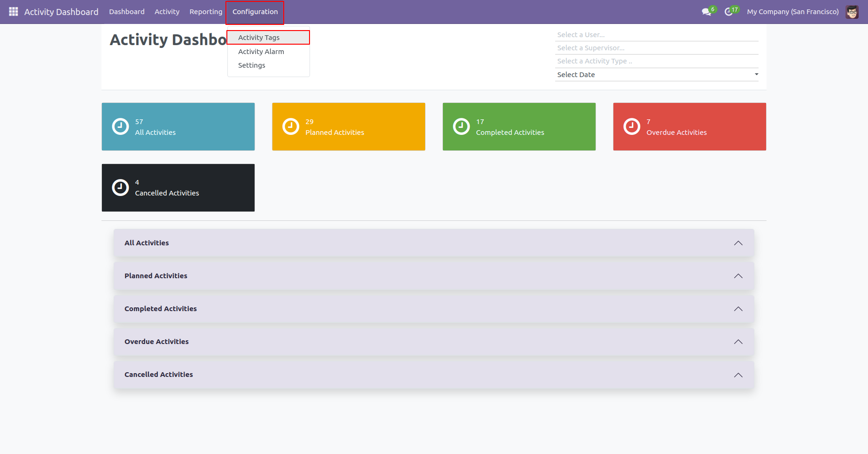868x454 pixels.
Task: Click the Overdue Activities section heading text
Action: click(156, 342)
